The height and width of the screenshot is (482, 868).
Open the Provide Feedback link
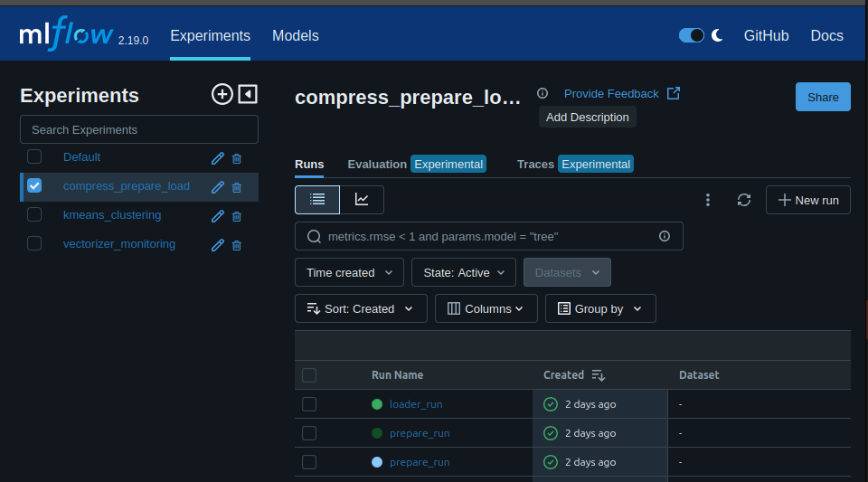611,94
